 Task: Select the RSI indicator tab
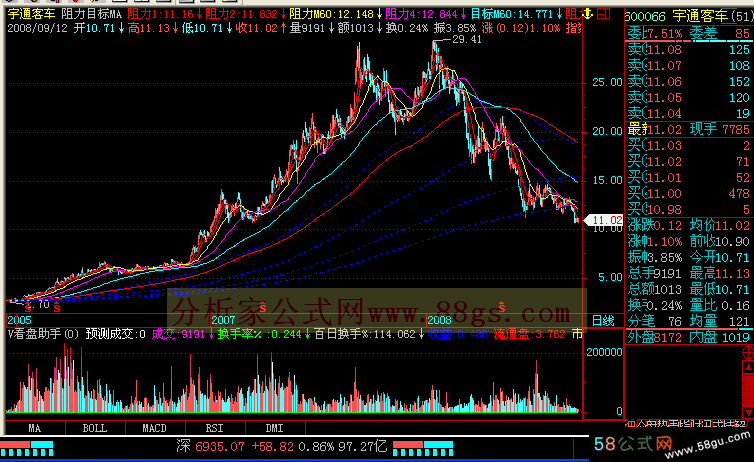(x=214, y=428)
